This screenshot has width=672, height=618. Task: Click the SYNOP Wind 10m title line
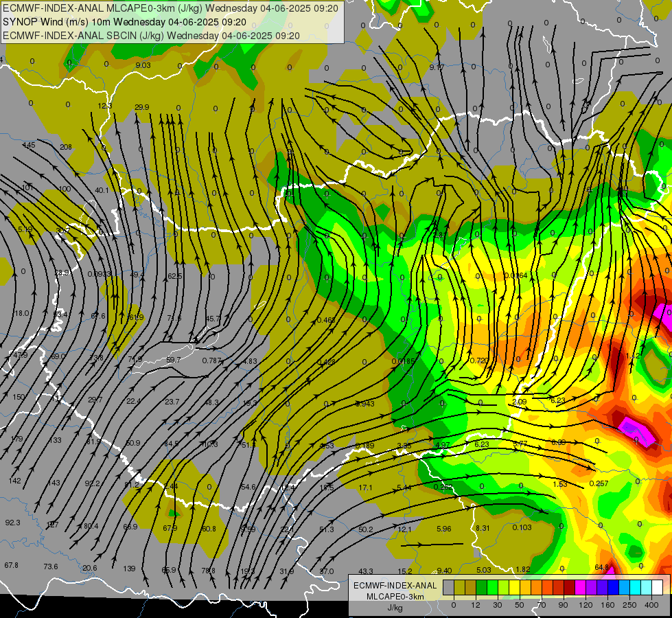(x=124, y=22)
